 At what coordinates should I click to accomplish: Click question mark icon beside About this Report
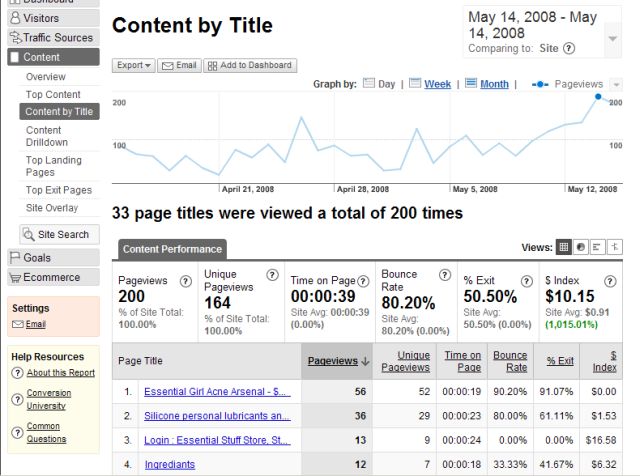(x=17, y=373)
